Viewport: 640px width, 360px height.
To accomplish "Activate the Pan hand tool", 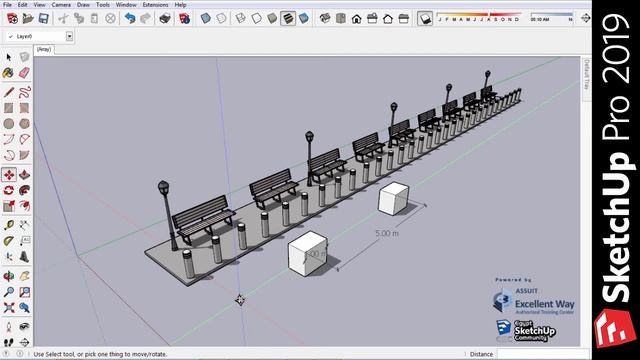I will (x=24, y=276).
